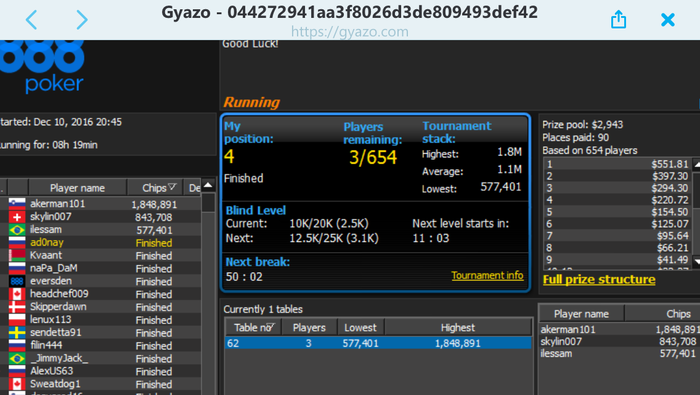
Task: Select player AlexUS63 in the list
Action: 51,371
